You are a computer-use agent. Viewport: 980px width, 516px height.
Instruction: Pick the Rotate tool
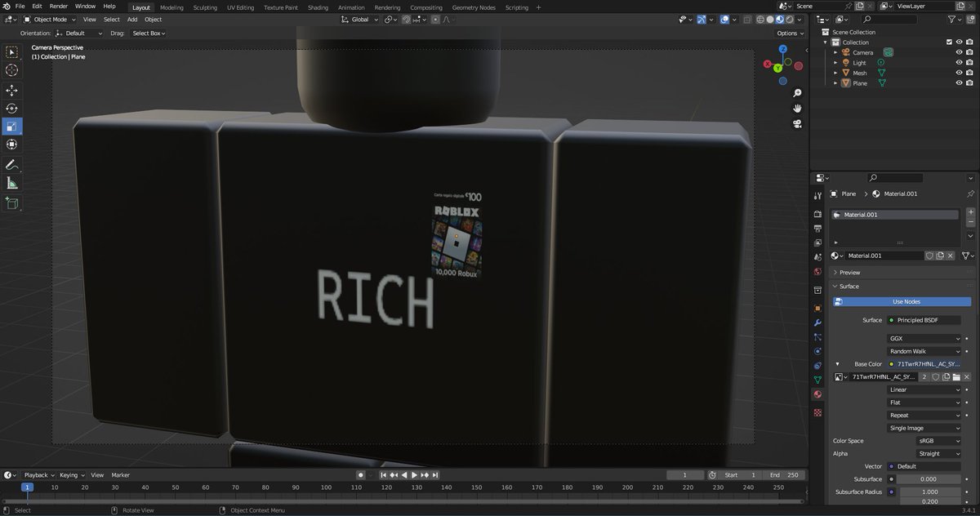[12, 109]
